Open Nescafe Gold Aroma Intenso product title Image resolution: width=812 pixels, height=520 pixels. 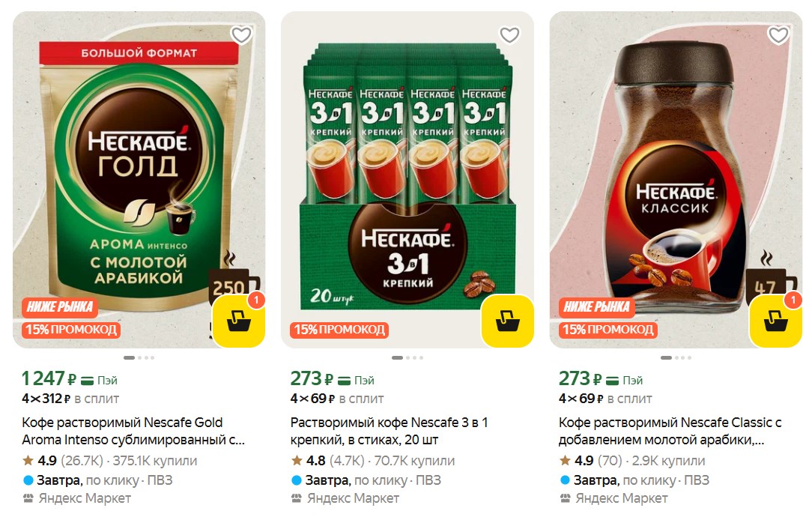[133, 431]
